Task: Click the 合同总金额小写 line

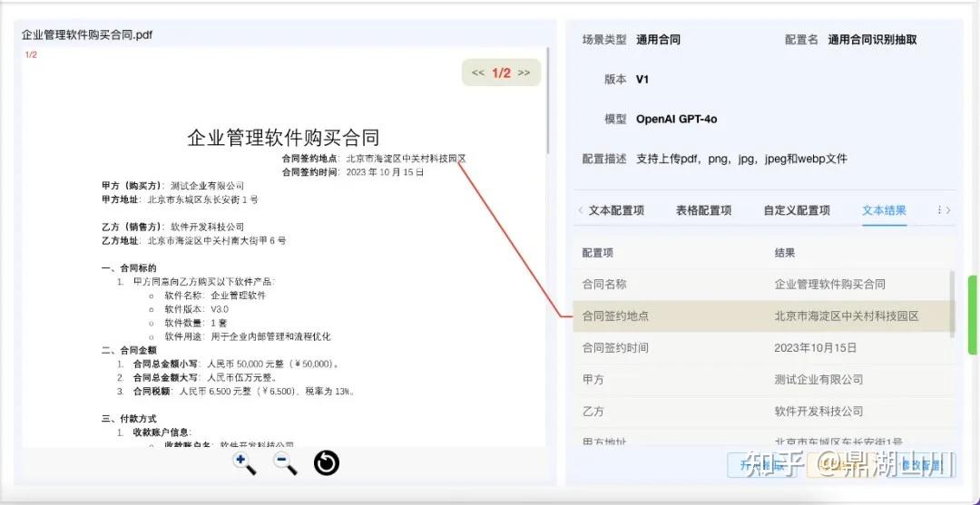Action: (237, 364)
